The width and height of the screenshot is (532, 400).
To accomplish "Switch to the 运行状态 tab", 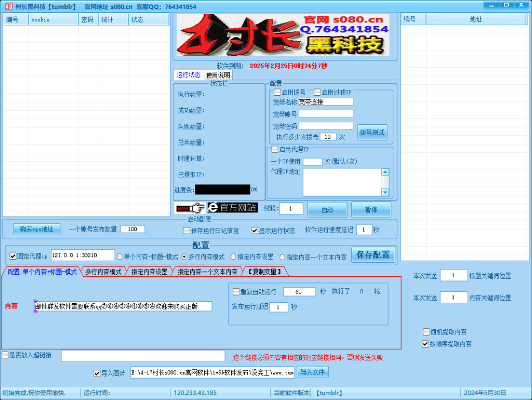I will click(188, 75).
